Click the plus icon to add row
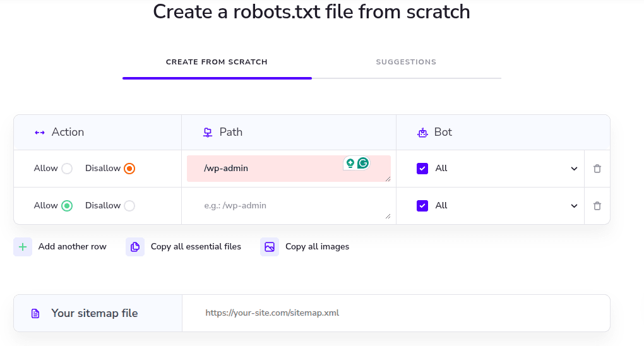 pyautogui.click(x=23, y=247)
